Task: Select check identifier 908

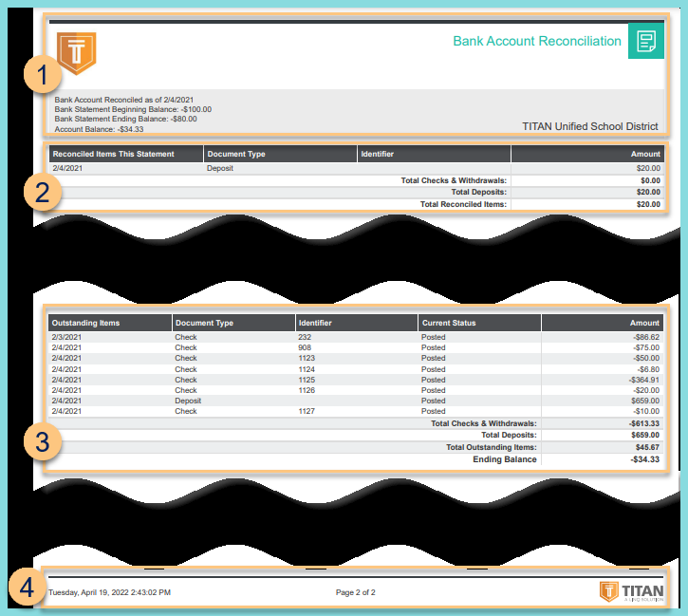Action: [x=305, y=347]
